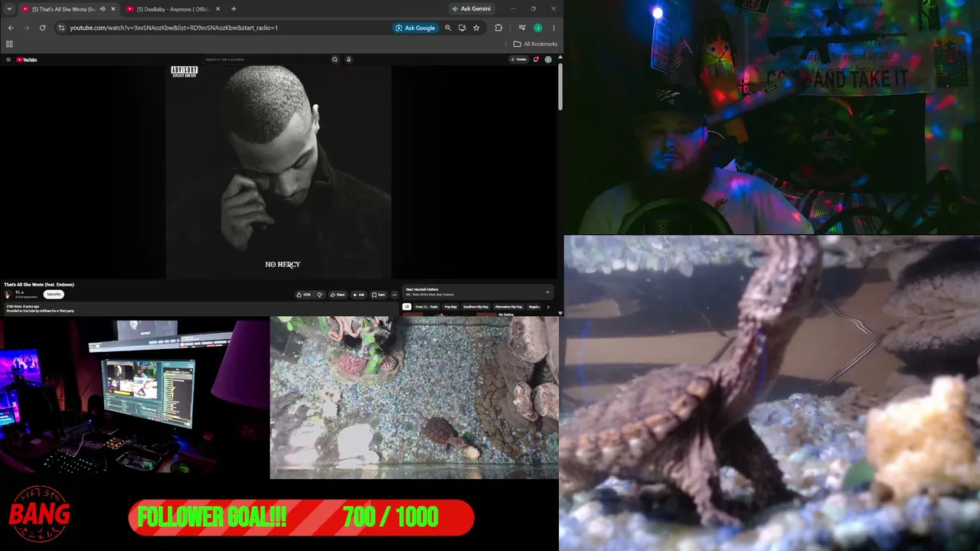Open the tab search dropdown arrow
This screenshot has width=980, height=551.
click(9, 9)
